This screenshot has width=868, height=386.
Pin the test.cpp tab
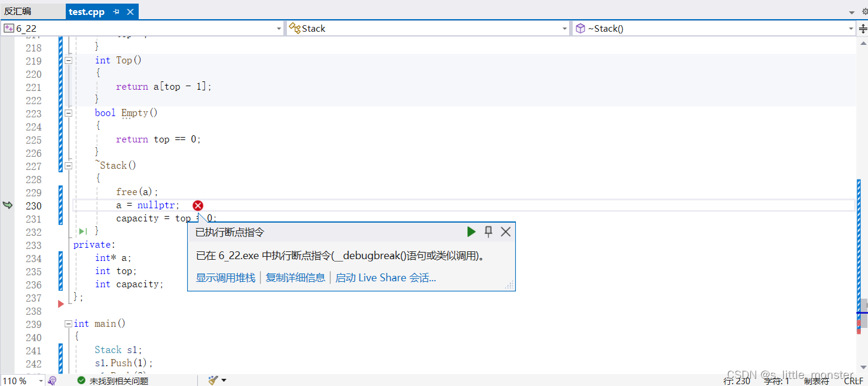(117, 11)
